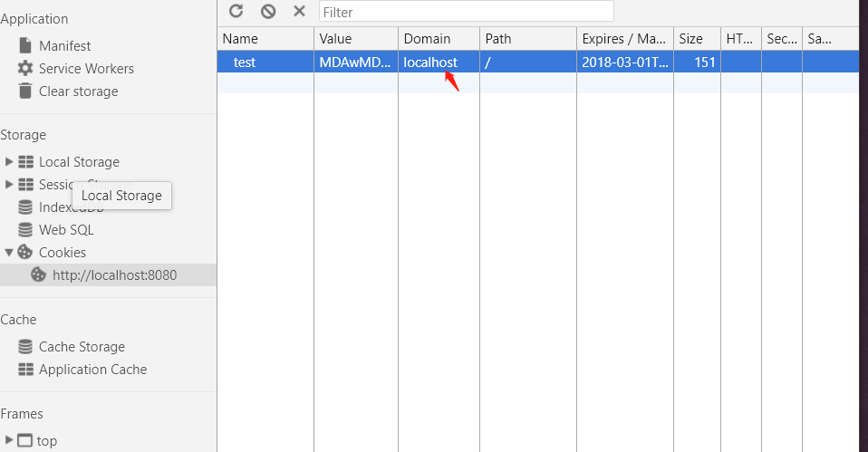Click the Application Cache grid icon
The image size is (868, 452).
coord(25,370)
